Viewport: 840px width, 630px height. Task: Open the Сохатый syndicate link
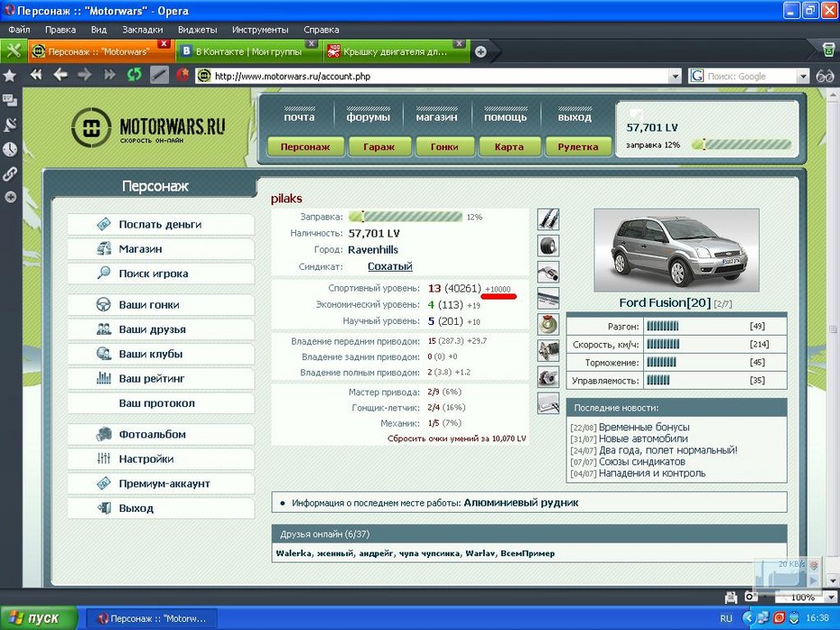[390, 266]
